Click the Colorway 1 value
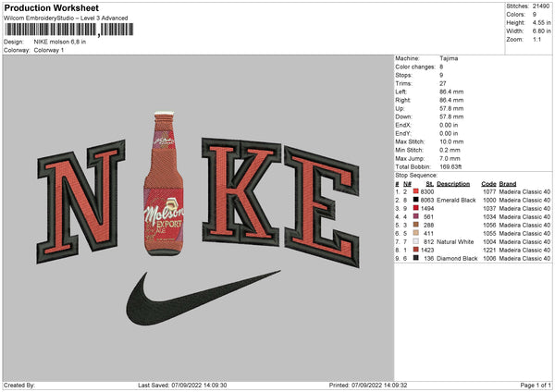 pos(49,50)
